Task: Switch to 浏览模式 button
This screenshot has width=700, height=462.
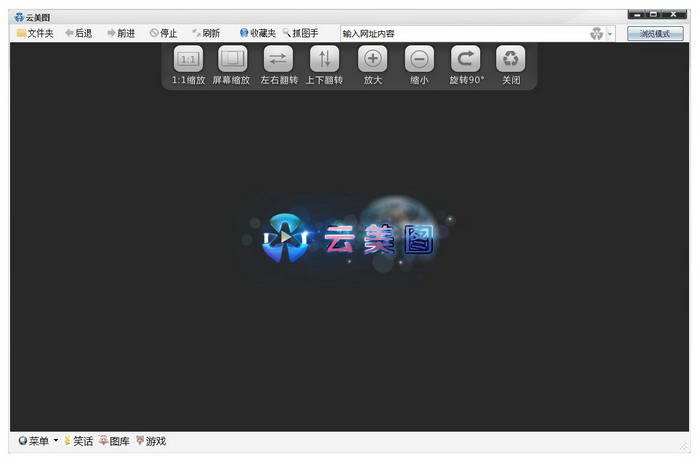Action: click(655, 34)
